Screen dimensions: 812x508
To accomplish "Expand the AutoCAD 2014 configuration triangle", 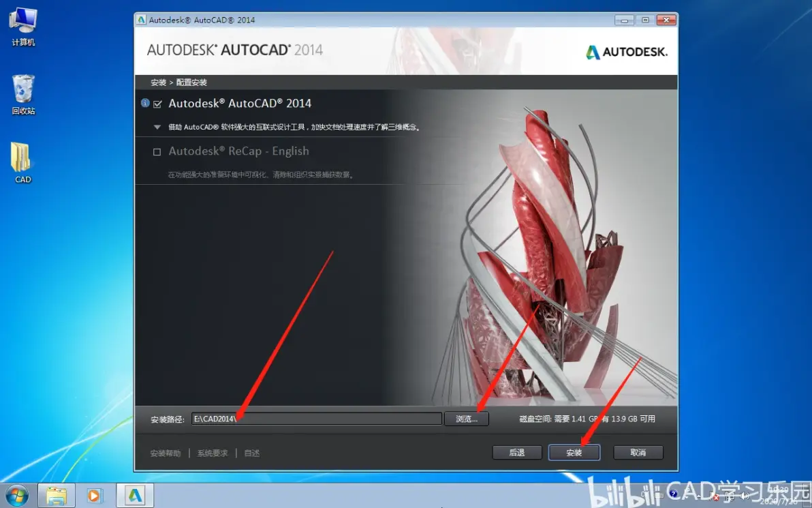I will (157, 127).
